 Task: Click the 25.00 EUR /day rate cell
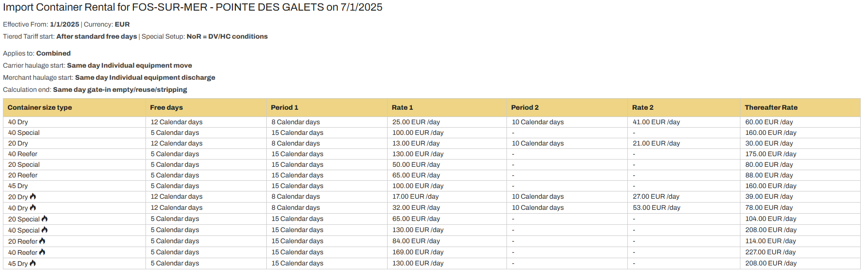[x=416, y=122]
